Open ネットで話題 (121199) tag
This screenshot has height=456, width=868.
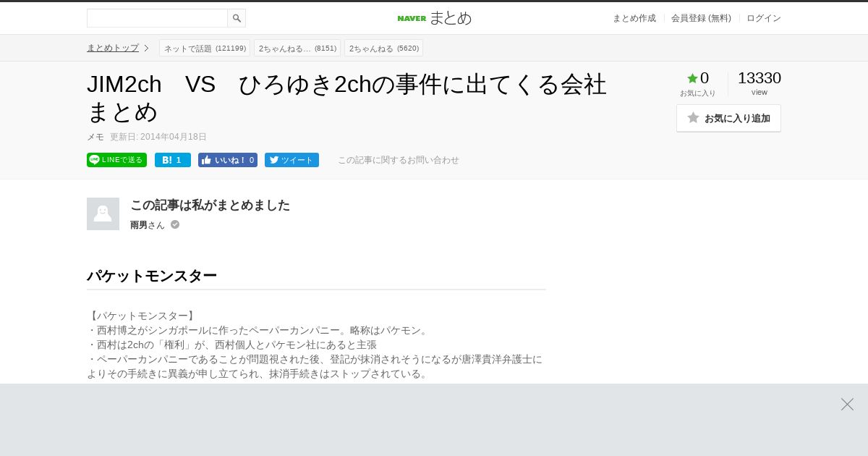point(205,48)
